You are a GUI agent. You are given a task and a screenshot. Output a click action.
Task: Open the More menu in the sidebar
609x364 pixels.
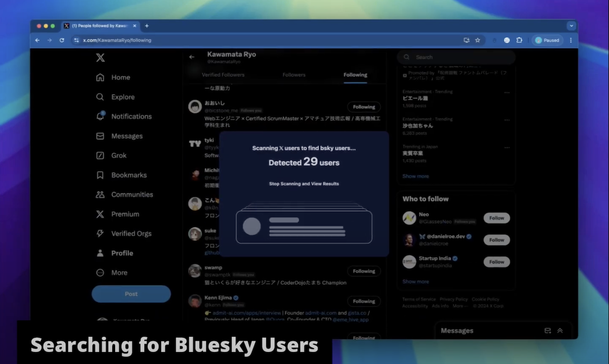click(x=112, y=273)
